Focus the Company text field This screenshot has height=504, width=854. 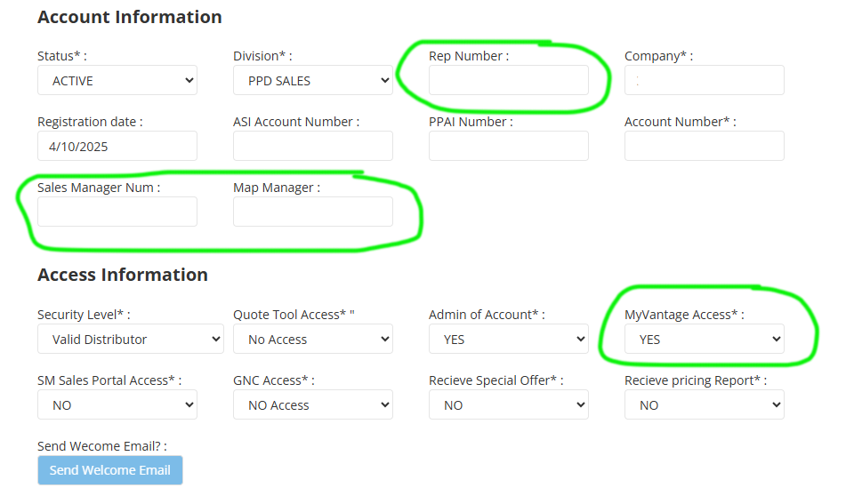(704, 80)
